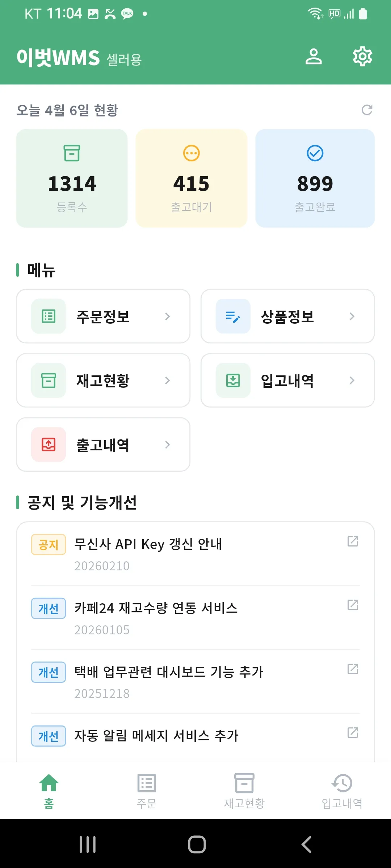Open the 재고현황 menu card
This screenshot has height=868, width=391.
pos(103,380)
